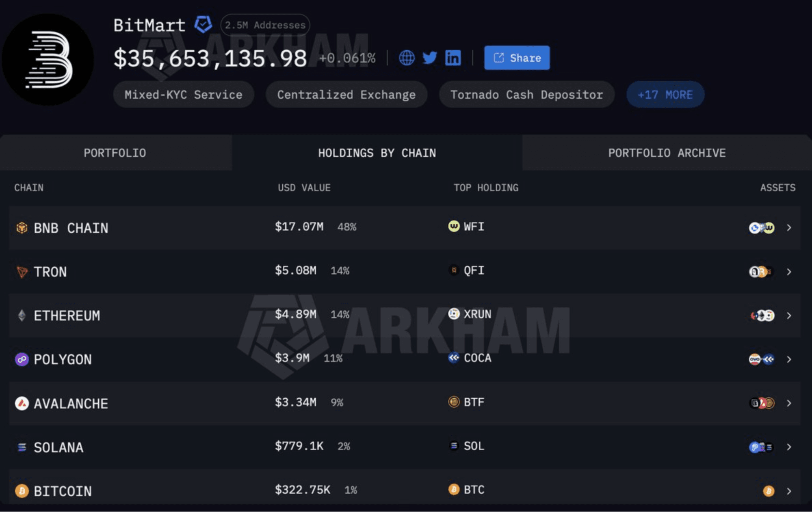The width and height of the screenshot is (812, 512).
Task: Click the Bitcoin chain logo icon
Action: pos(22,491)
